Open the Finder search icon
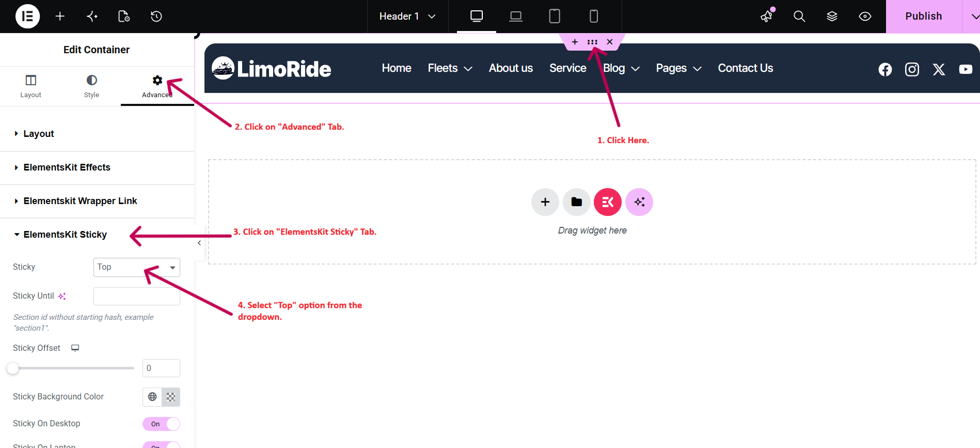The width and height of the screenshot is (980, 448). tap(799, 17)
